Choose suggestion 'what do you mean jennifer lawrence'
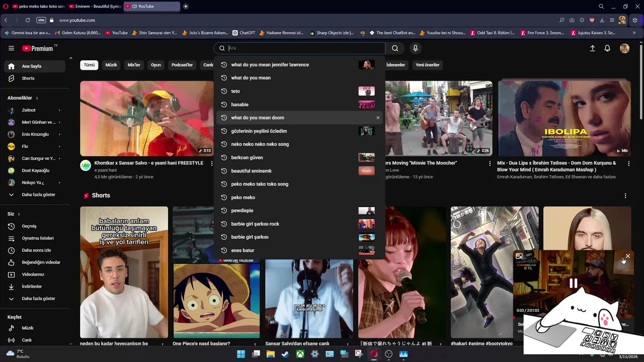 point(299,65)
